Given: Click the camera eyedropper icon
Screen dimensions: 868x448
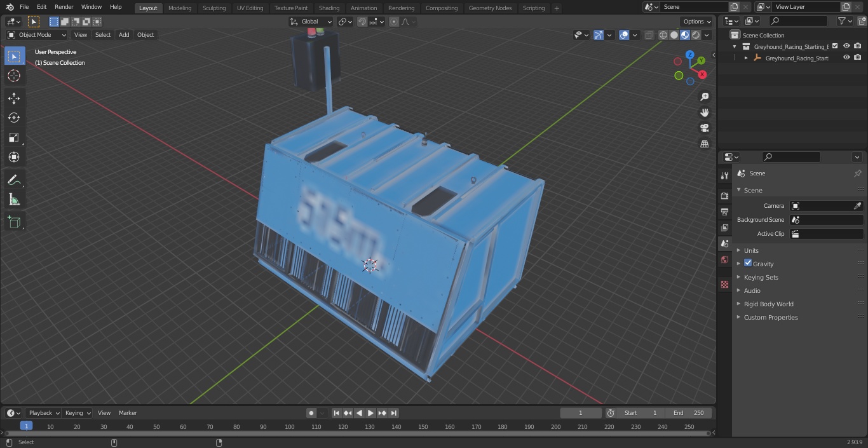Looking at the screenshot, I should pyautogui.click(x=857, y=206).
